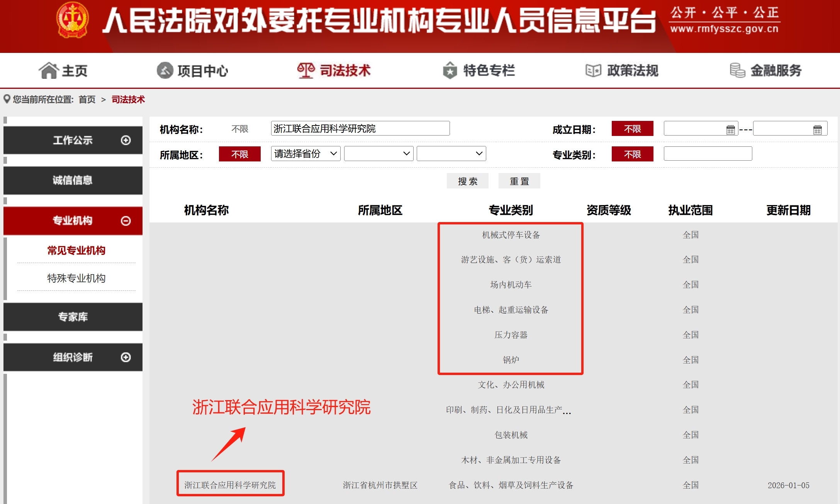Image resolution: width=840 pixels, height=504 pixels.
Task: Open the calendar picker for start date
Action: (x=730, y=129)
